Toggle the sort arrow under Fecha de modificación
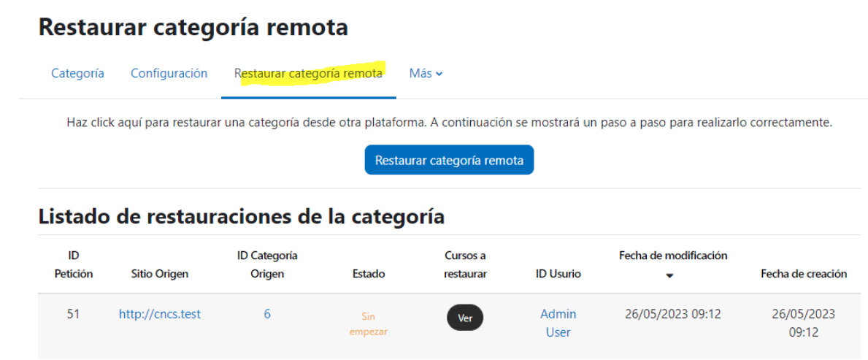This screenshot has height=360, width=868. click(x=669, y=275)
